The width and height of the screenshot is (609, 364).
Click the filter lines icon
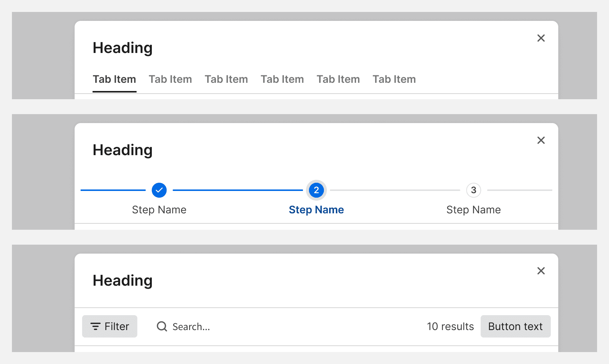coord(96,326)
